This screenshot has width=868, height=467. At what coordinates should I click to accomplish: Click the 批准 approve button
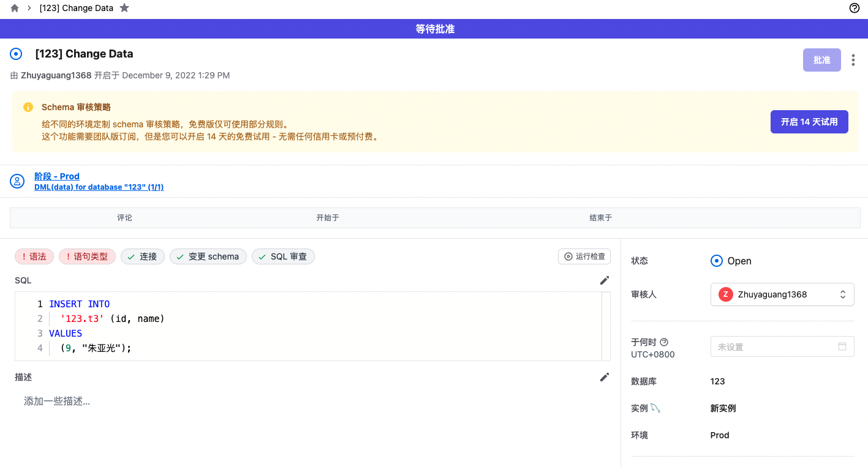point(821,60)
